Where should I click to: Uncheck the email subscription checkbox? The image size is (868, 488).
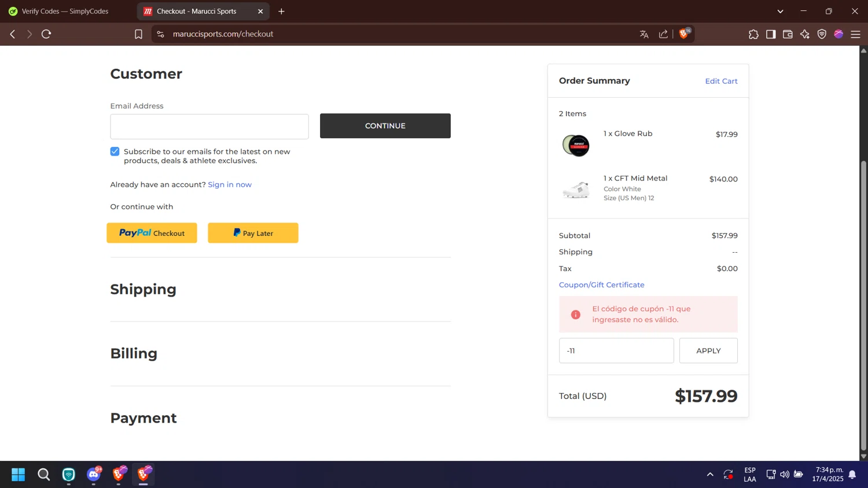point(115,151)
